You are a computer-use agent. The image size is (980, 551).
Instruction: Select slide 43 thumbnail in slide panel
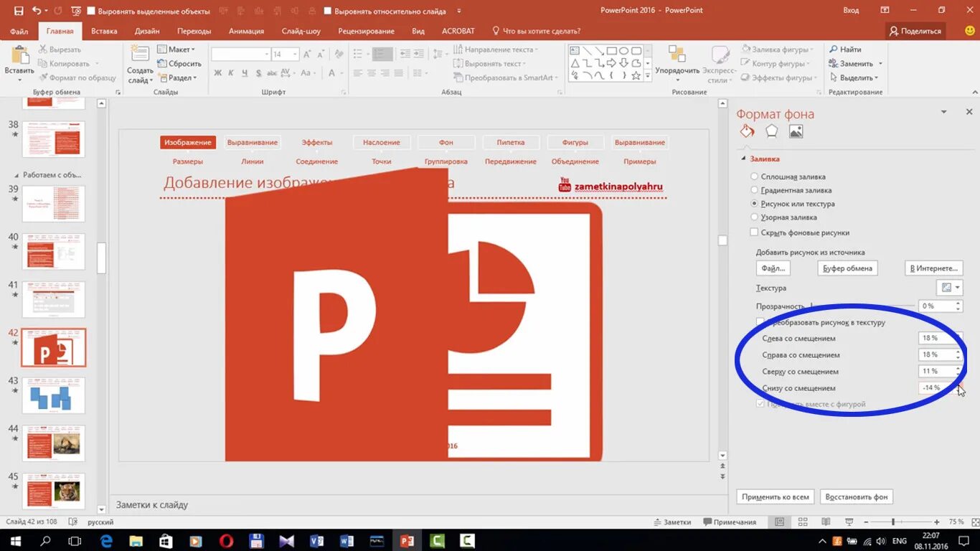(53, 395)
